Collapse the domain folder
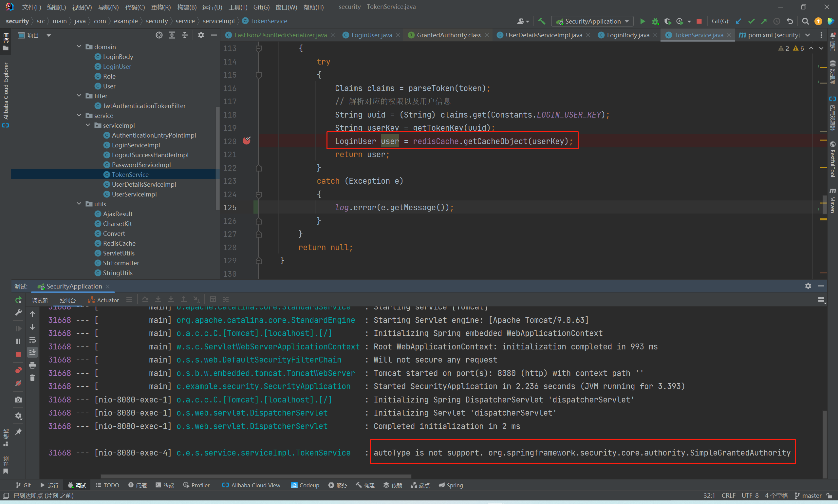 point(79,47)
